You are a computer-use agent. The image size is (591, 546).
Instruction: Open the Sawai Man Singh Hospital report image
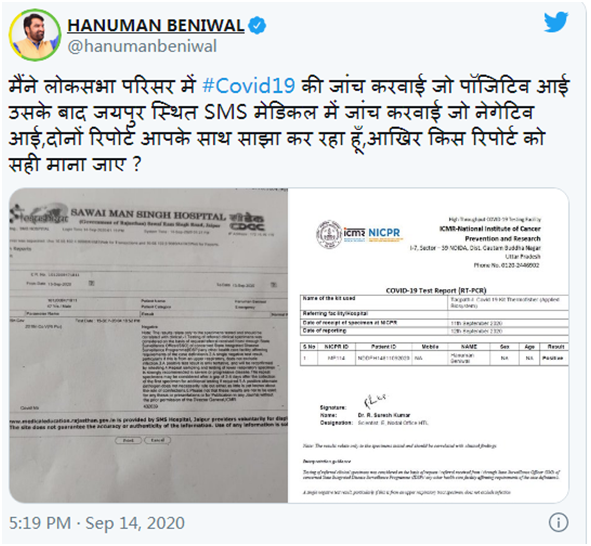coord(149,345)
